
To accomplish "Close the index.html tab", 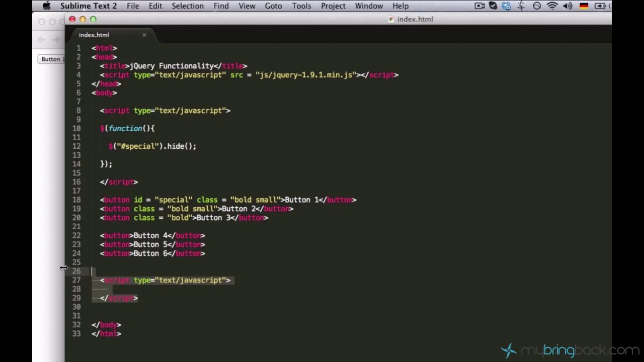I will pos(144,35).
